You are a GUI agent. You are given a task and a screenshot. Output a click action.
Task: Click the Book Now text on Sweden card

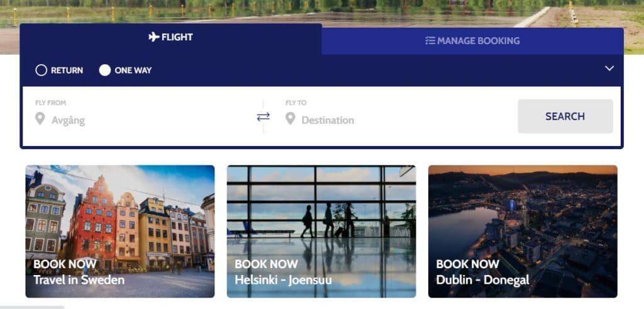(x=65, y=264)
